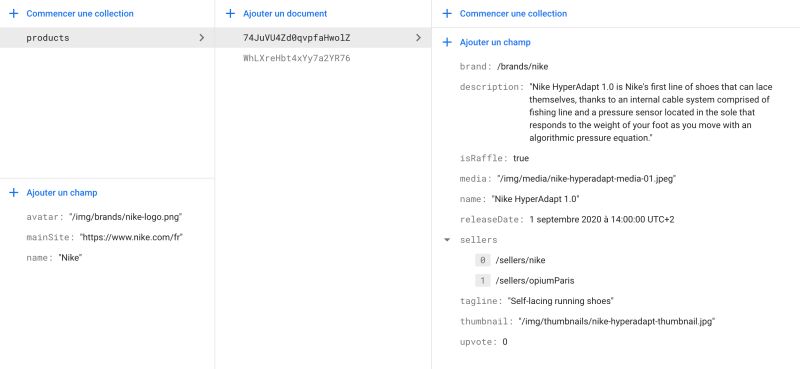The image size is (800, 369).
Task: Collapse the sellers array triangle
Action: click(x=447, y=239)
